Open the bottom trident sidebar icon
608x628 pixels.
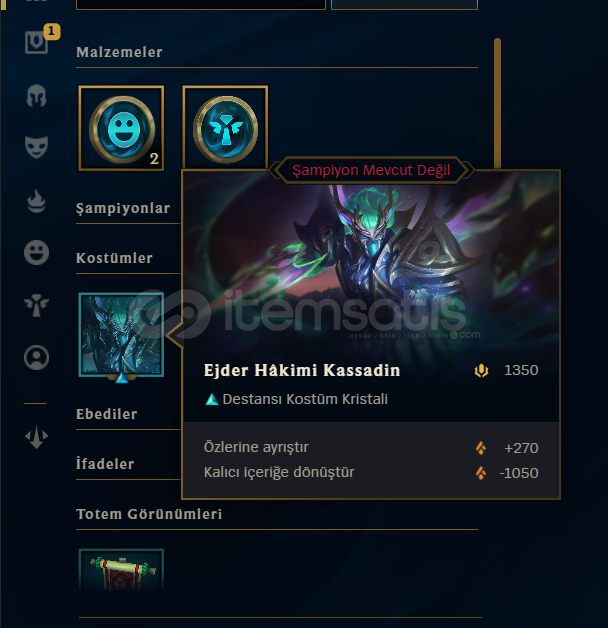coord(36,437)
